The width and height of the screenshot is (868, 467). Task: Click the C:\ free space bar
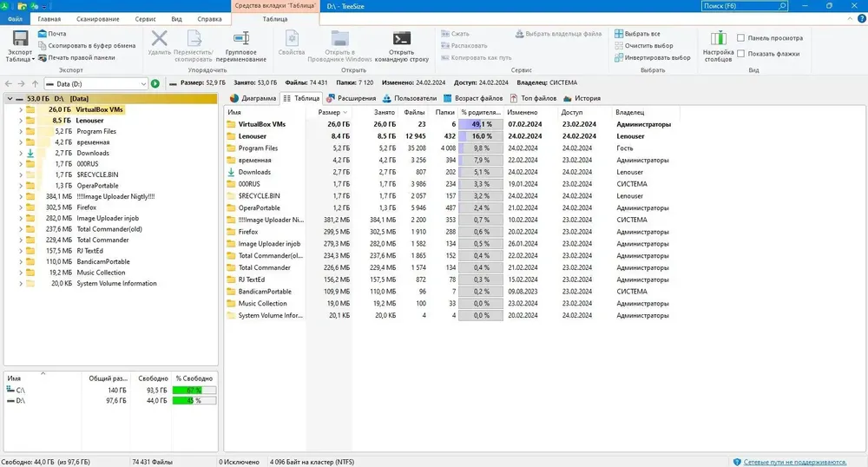(194, 390)
